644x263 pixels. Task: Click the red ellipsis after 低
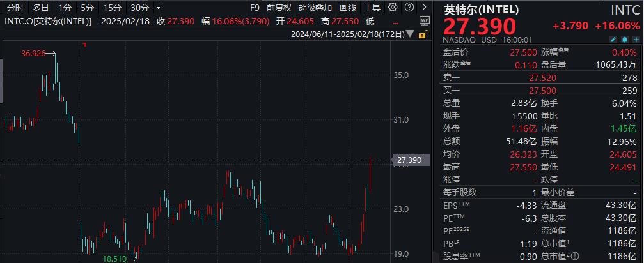395,22
